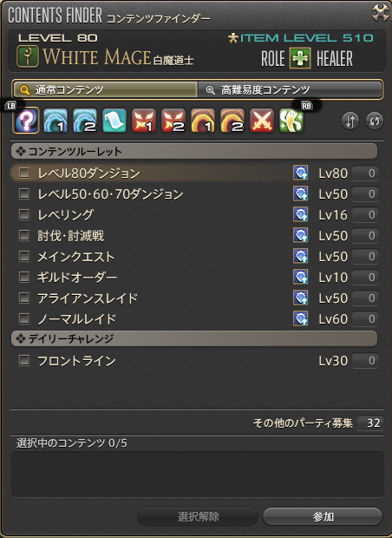Switch to the 高難易度コンテンツ tab
392x538 pixels.
pyautogui.click(x=290, y=90)
